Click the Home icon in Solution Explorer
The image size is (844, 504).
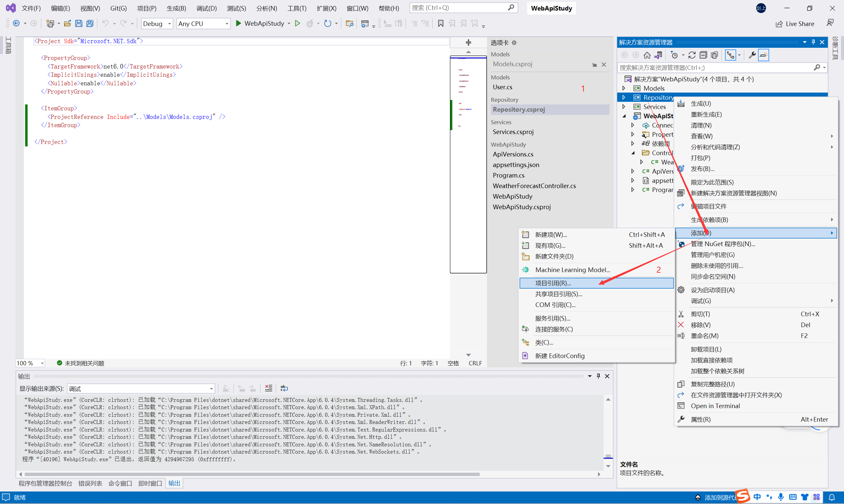[647, 55]
